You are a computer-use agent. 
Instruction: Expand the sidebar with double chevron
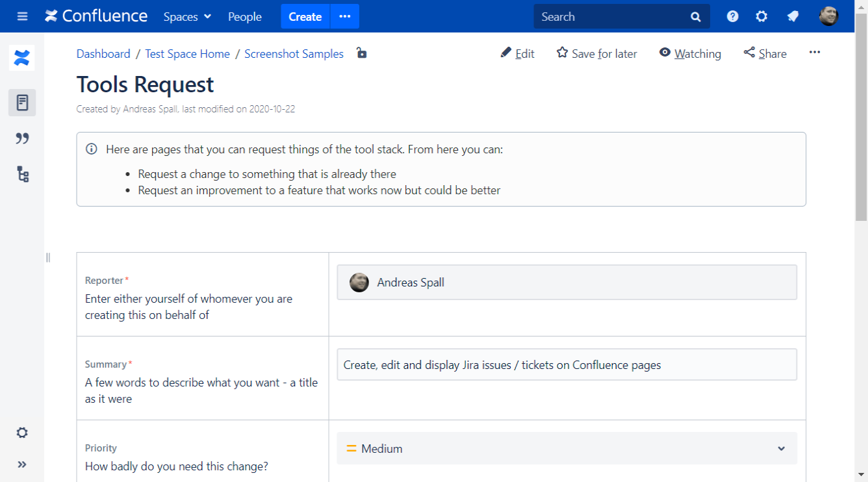[22, 464]
